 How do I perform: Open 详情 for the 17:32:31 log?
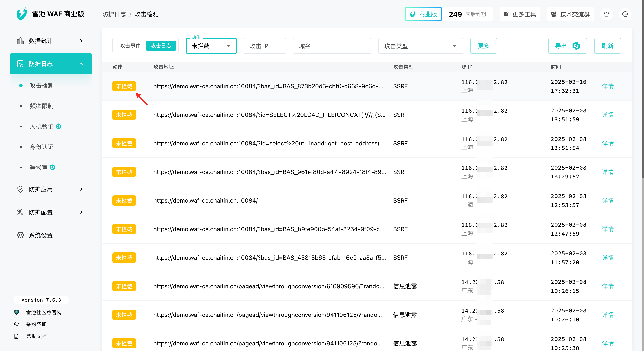point(608,86)
